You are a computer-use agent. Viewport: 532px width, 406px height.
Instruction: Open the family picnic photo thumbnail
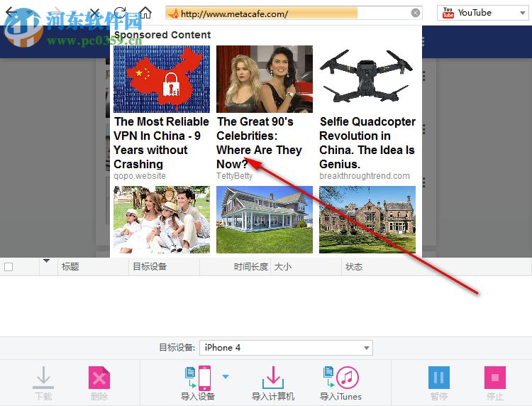162,219
